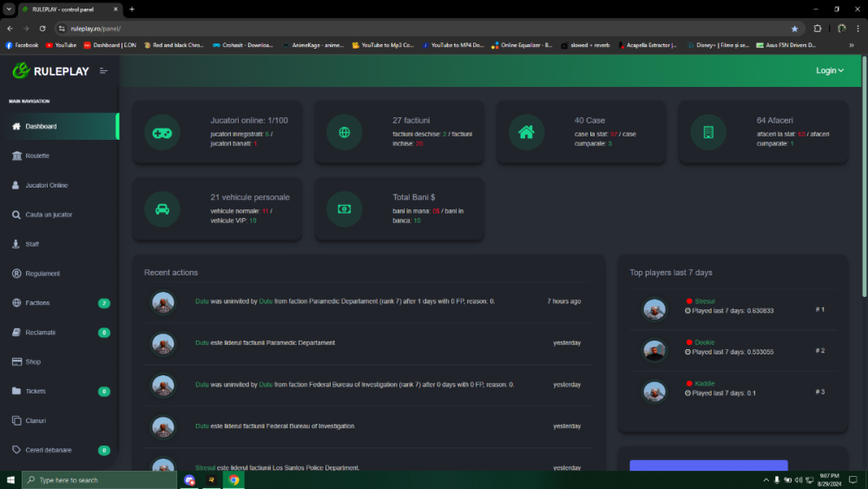Open the Chrome tab search dropdown arrow
868x489 pixels.
point(9,9)
